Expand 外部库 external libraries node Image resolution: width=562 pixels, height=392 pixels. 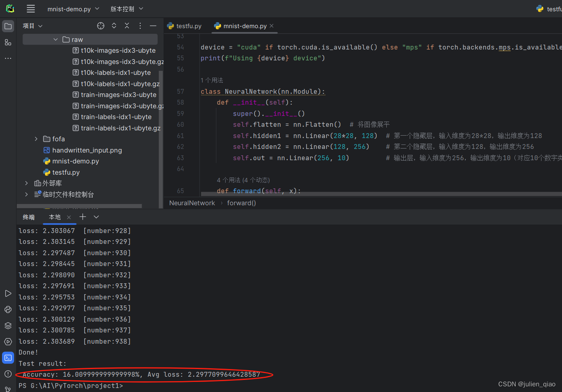coord(27,183)
